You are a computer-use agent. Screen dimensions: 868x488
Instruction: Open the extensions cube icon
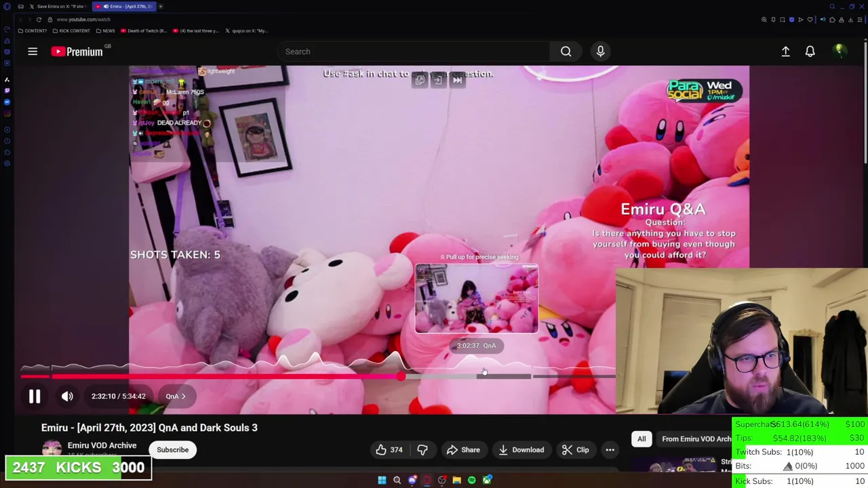click(832, 20)
